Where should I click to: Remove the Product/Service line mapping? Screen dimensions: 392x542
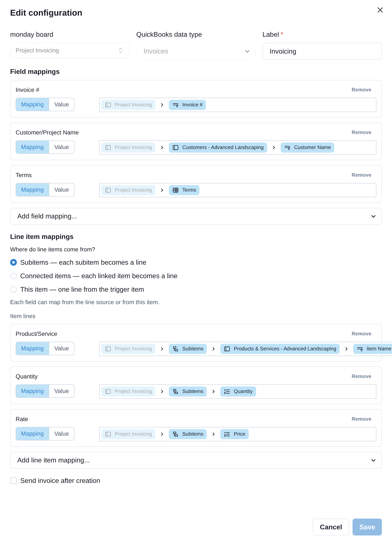pyautogui.click(x=361, y=334)
